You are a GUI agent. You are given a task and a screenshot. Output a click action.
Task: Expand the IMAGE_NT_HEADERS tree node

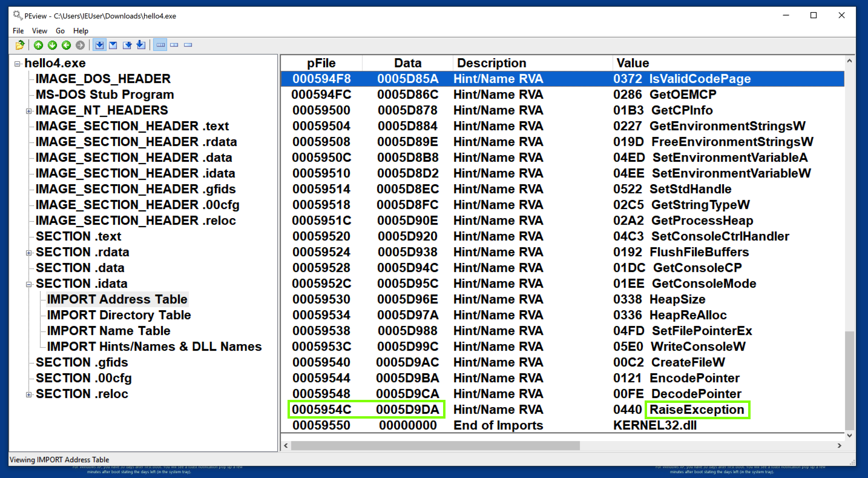pyautogui.click(x=28, y=111)
